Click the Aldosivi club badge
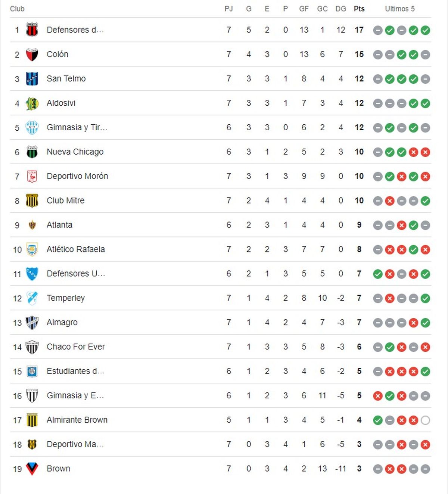The image size is (448, 494). tap(32, 103)
